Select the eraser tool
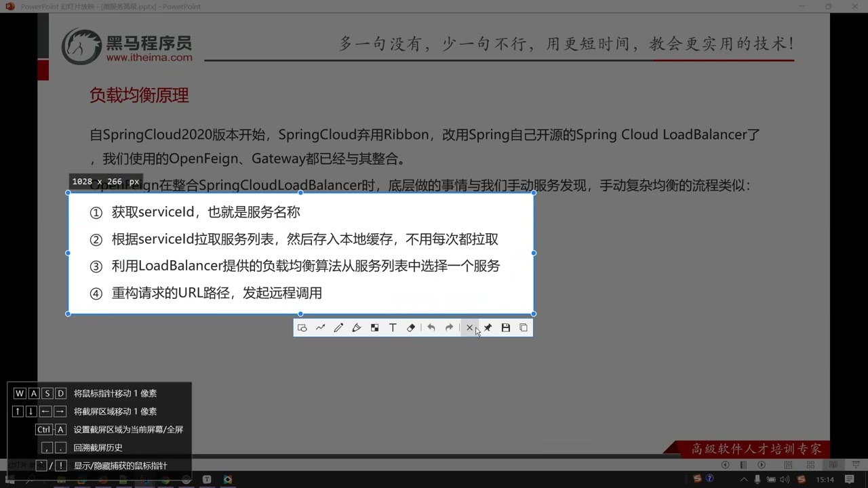Viewport: 868px width, 488px height. 411,328
